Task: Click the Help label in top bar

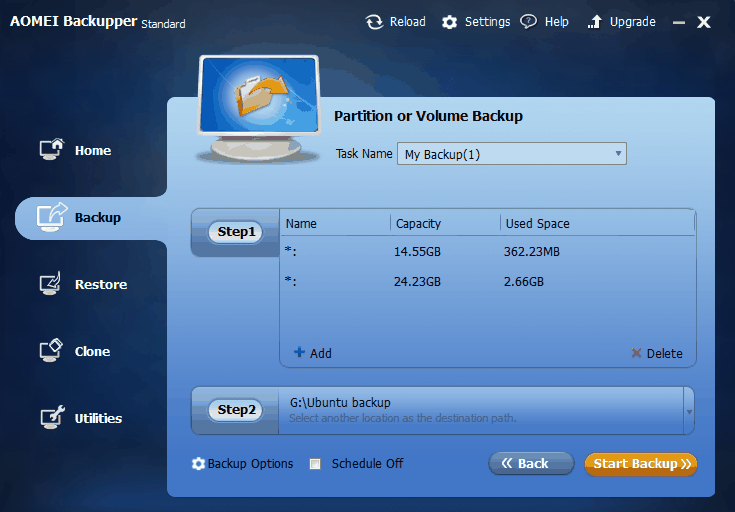Action: [556, 22]
